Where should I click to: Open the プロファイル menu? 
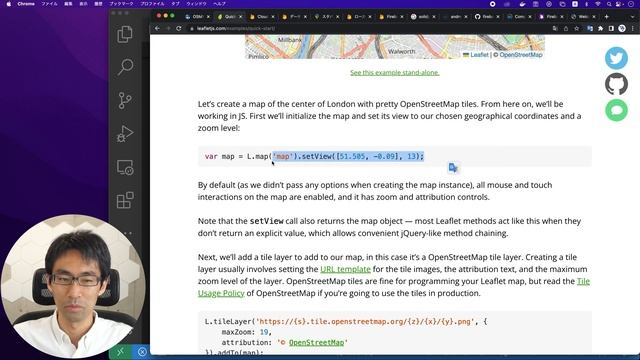coord(153,4)
